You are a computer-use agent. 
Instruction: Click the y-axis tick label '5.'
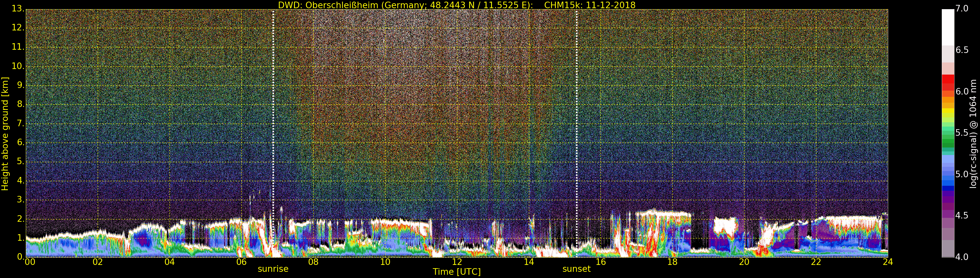21,162
